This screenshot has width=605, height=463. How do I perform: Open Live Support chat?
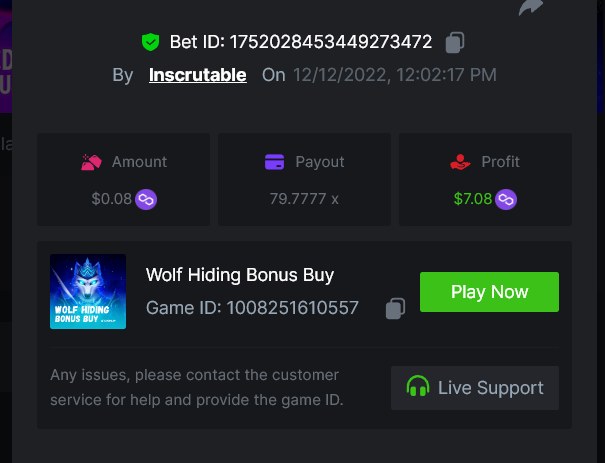tap(475, 388)
